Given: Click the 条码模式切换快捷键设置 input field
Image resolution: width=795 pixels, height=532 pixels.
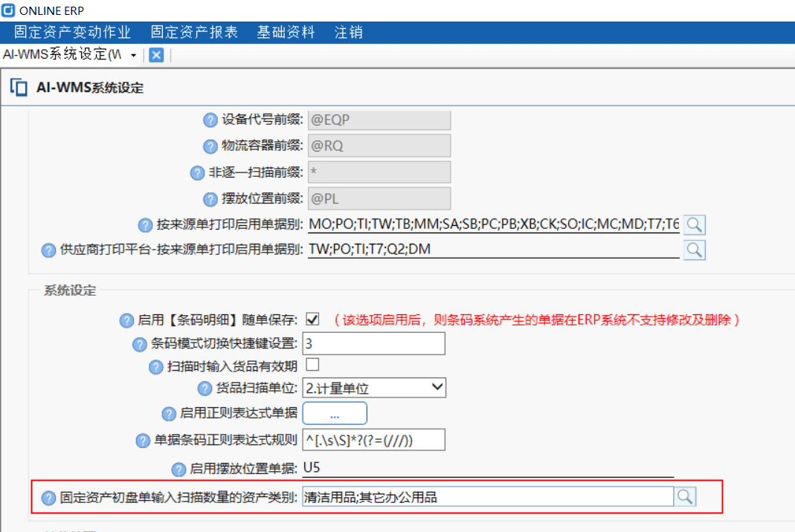Looking at the screenshot, I should coord(374,343).
